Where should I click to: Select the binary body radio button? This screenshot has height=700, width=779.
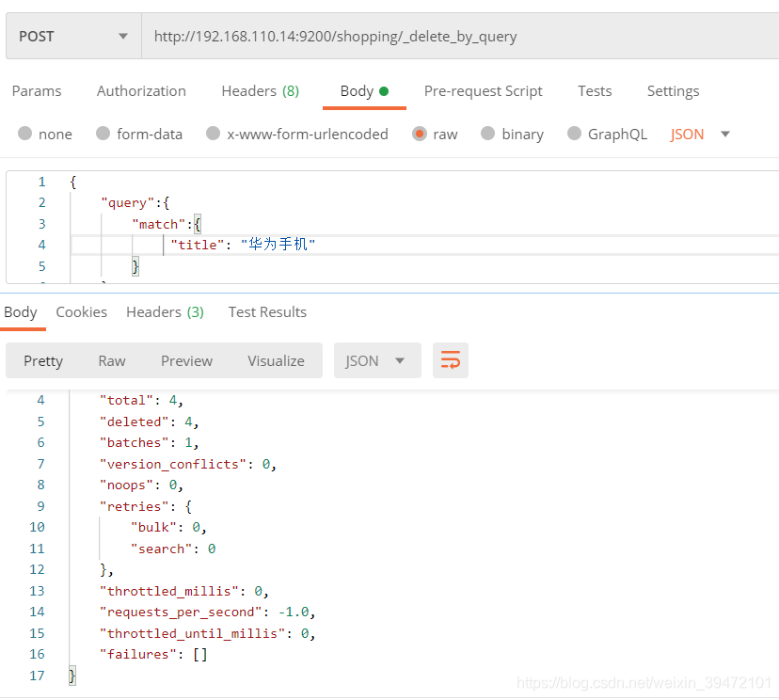pos(488,134)
